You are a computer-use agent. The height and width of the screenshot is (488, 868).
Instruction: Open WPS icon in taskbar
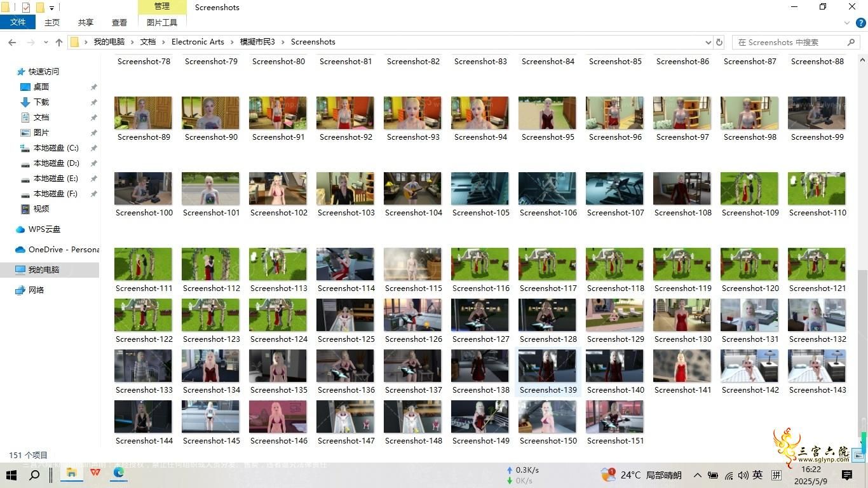click(x=95, y=473)
